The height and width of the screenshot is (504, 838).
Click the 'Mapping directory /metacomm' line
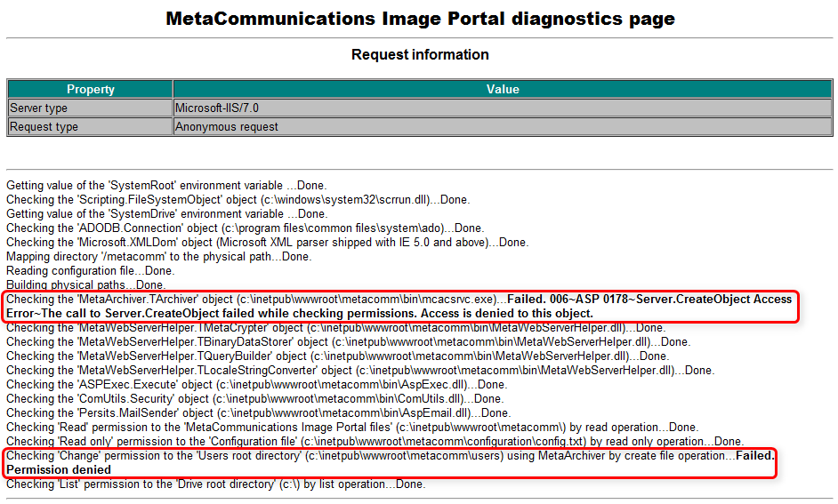coord(158,256)
